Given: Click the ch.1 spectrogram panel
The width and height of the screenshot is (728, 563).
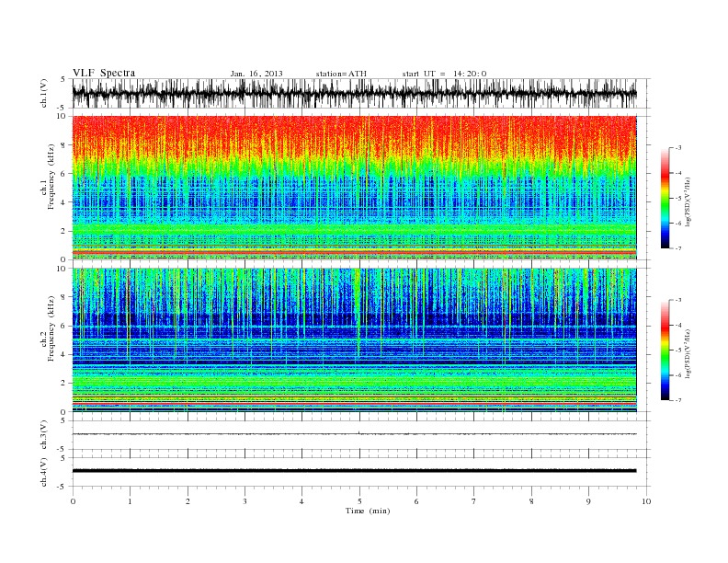Looking at the screenshot, I should [x=355, y=188].
